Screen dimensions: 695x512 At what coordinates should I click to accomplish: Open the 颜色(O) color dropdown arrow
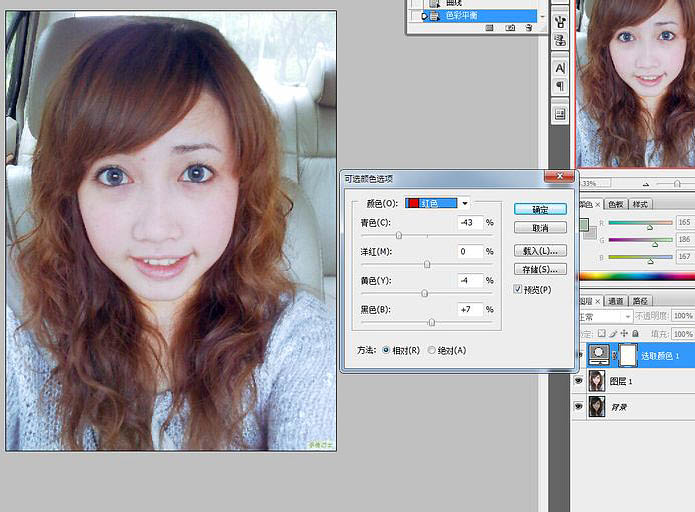coord(465,203)
